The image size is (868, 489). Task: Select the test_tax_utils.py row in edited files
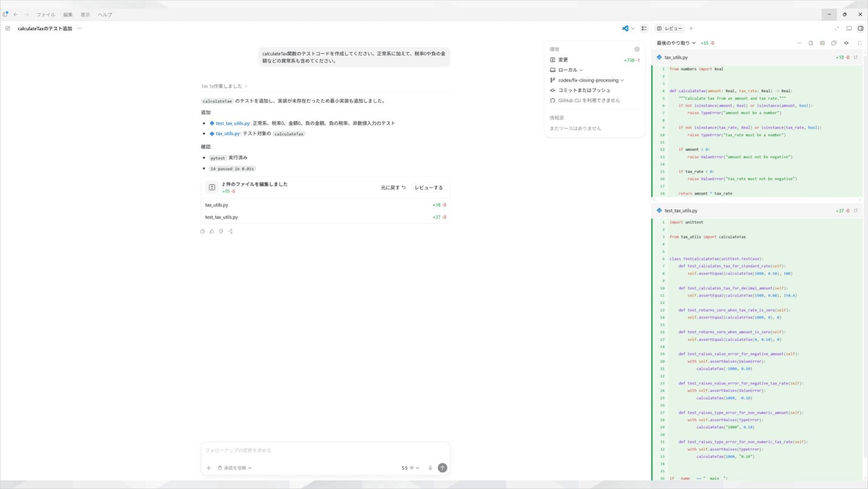coord(325,217)
